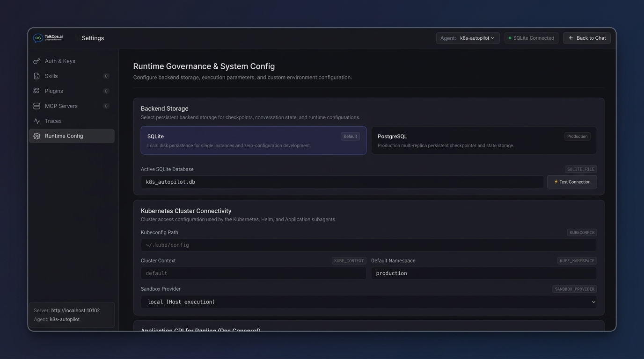The image size is (644, 359).
Task: Click the green SQLite Connected status dot
Action: pos(510,38)
